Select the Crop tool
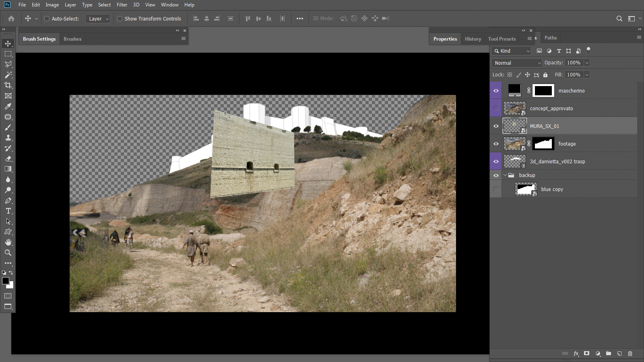Image resolution: width=644 pixels, height=362 pixels. tap(8, 85)
